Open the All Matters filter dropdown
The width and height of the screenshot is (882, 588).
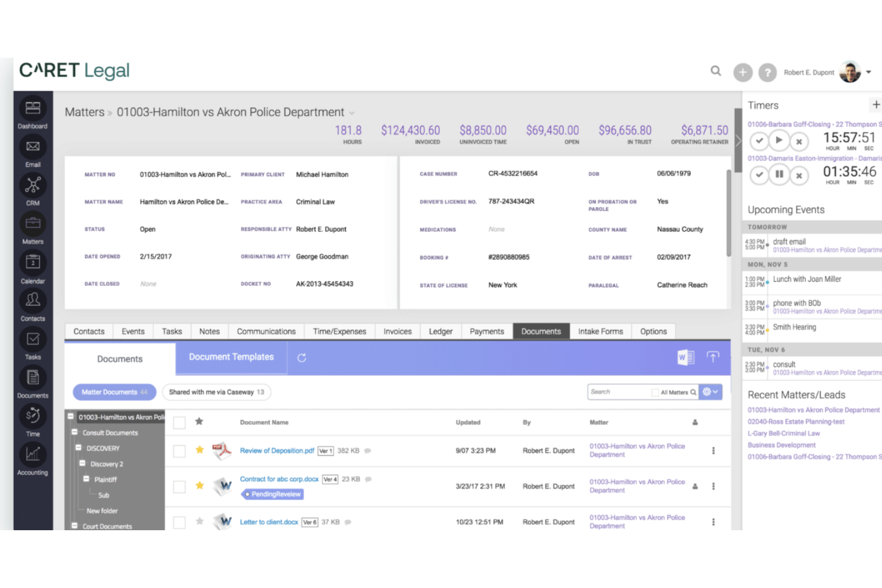point(673,392)
